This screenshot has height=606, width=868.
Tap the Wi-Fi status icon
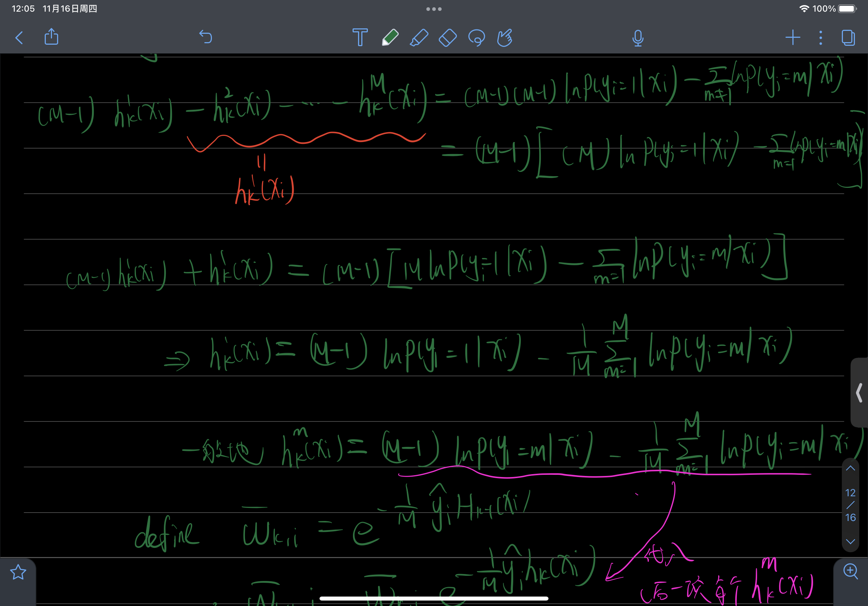[x=804, y=9]
